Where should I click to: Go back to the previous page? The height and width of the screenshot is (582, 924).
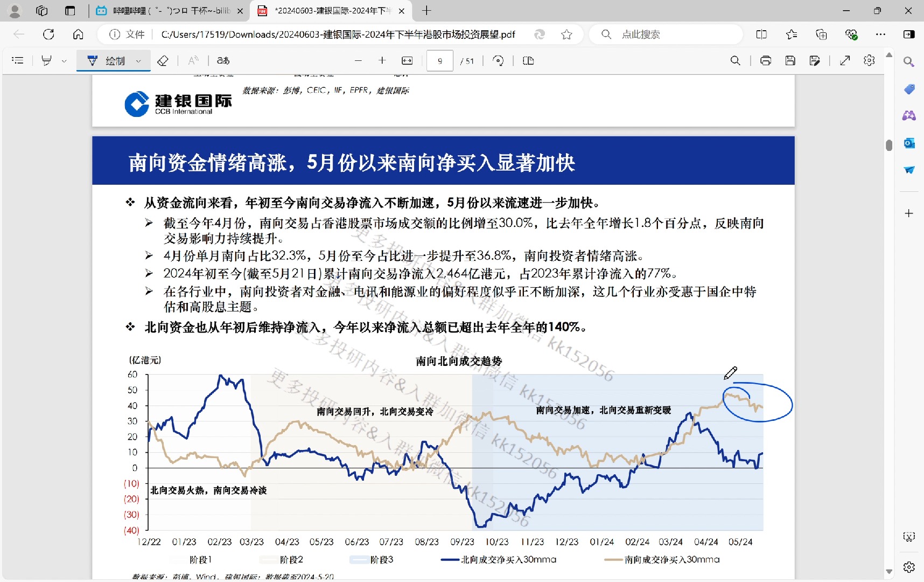pyautogui.click(x=19, y=34)
